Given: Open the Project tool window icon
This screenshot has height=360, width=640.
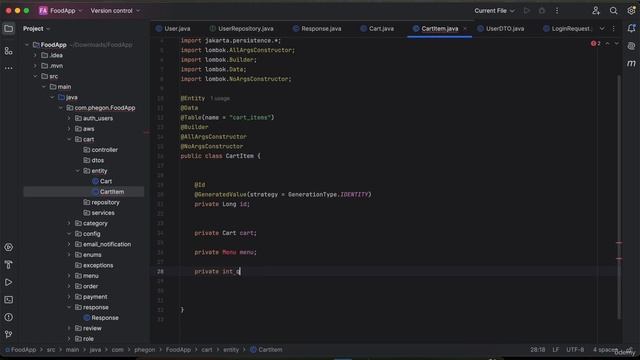Looking at the screenshot, I should point(8,29).
